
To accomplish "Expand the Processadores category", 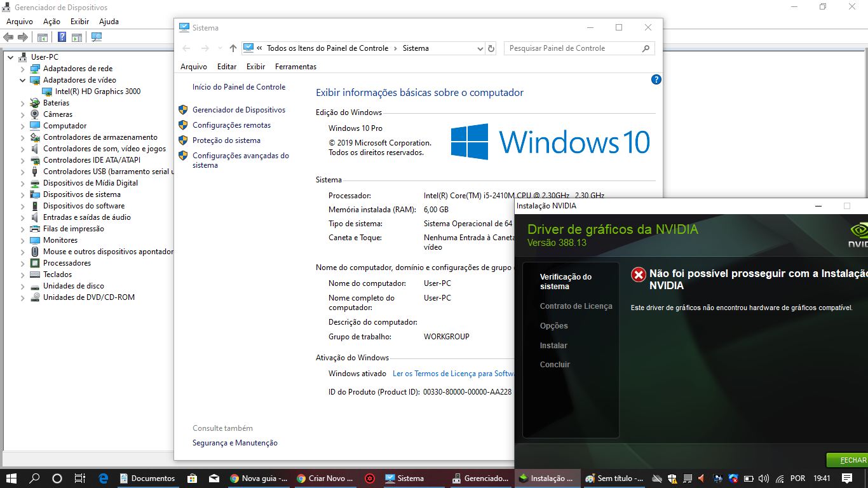I will click(x=23, y=264).
